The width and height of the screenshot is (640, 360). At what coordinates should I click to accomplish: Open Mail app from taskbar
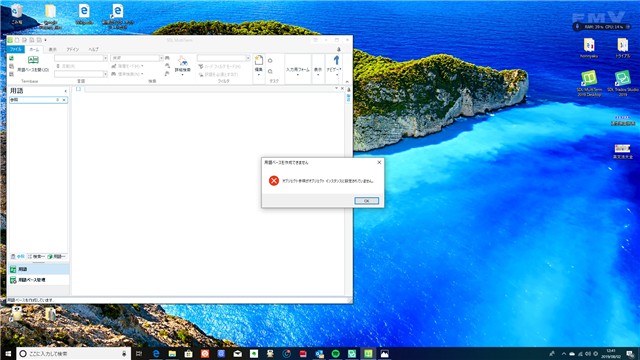pos(238,353)
